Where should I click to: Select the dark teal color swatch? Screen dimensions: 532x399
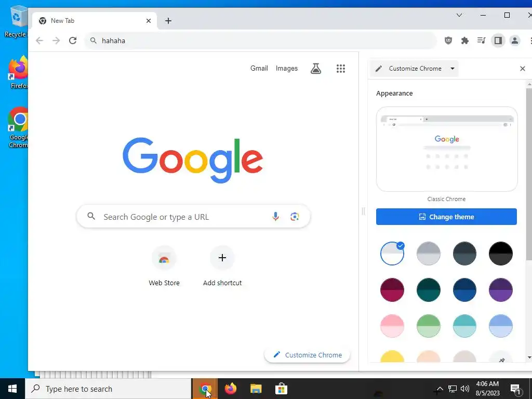[429, 290]
